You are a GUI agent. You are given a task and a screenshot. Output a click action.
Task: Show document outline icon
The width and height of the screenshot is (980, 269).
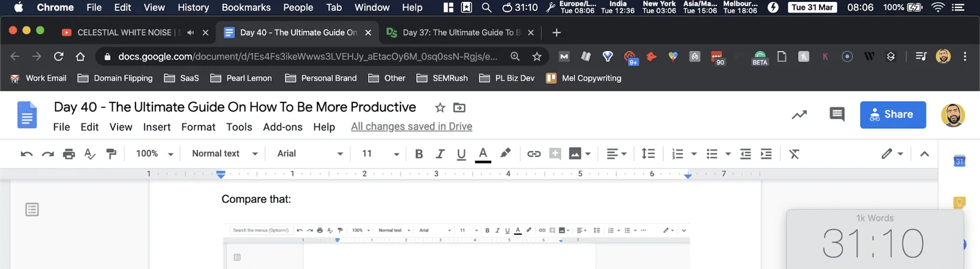coord(32,210)
